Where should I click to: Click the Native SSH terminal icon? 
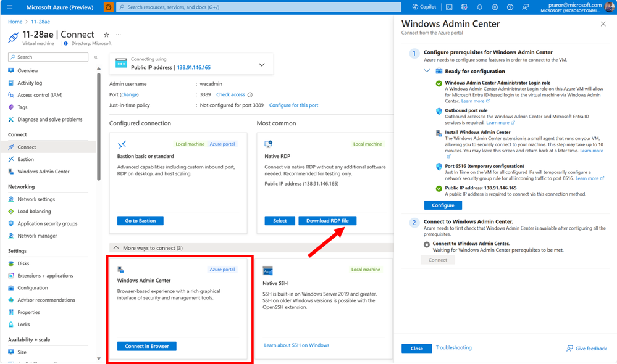pos(268,271)
